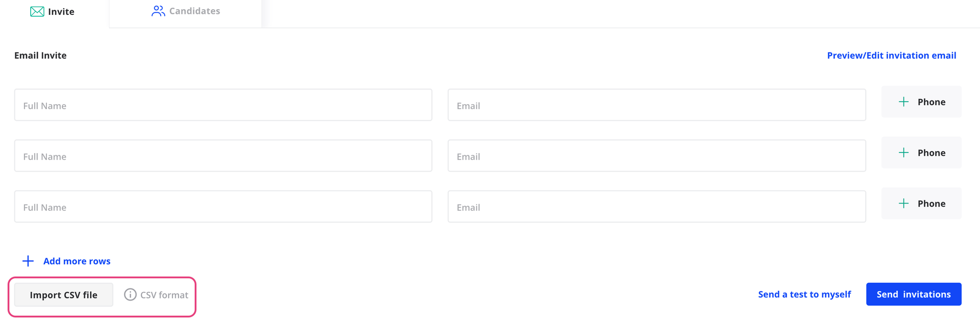980x324 pixels.
Task: Click the Add more rows link
Action: click(77, 261)
